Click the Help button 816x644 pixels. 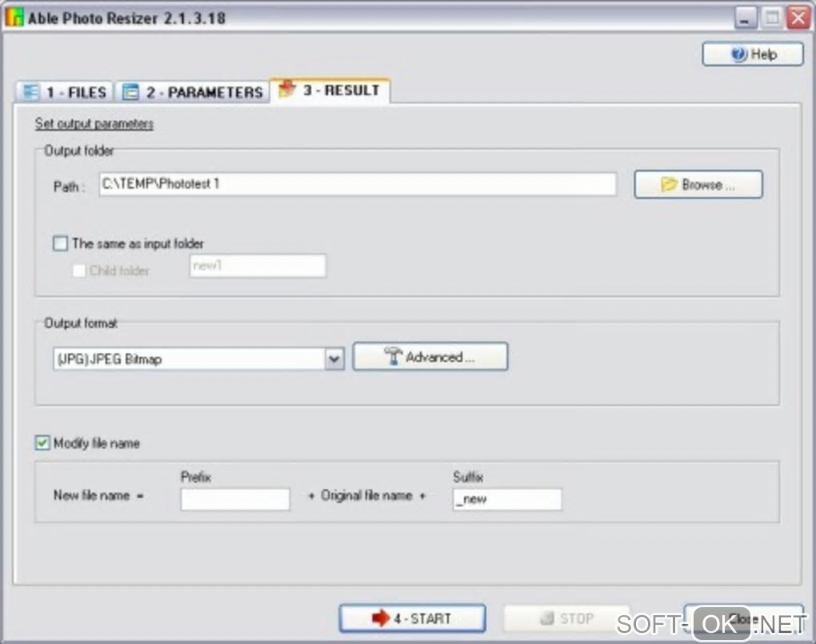coord(753,54)
